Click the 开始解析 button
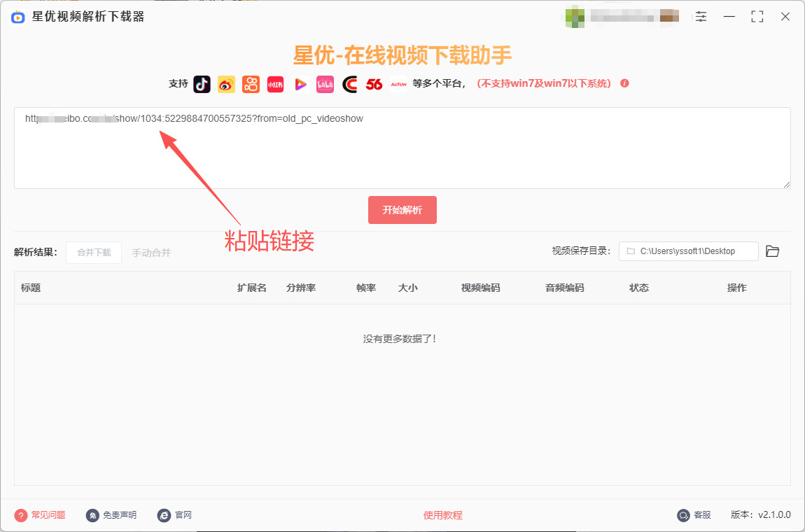 (x=402, y=210)
